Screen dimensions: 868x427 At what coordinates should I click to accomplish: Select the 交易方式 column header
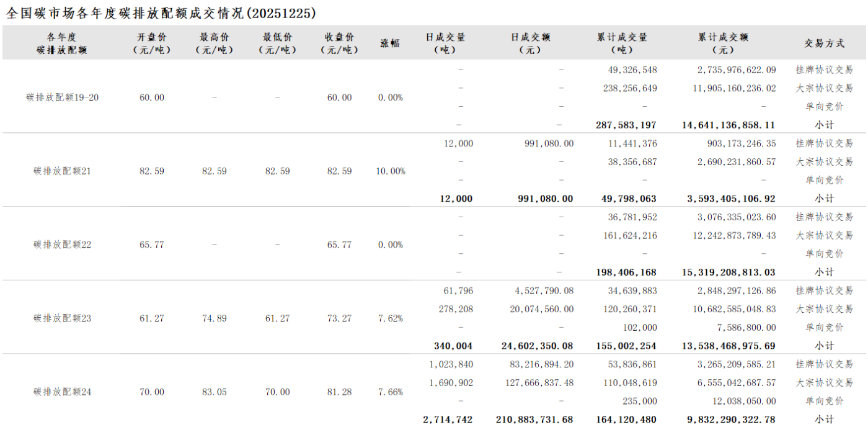824,43
